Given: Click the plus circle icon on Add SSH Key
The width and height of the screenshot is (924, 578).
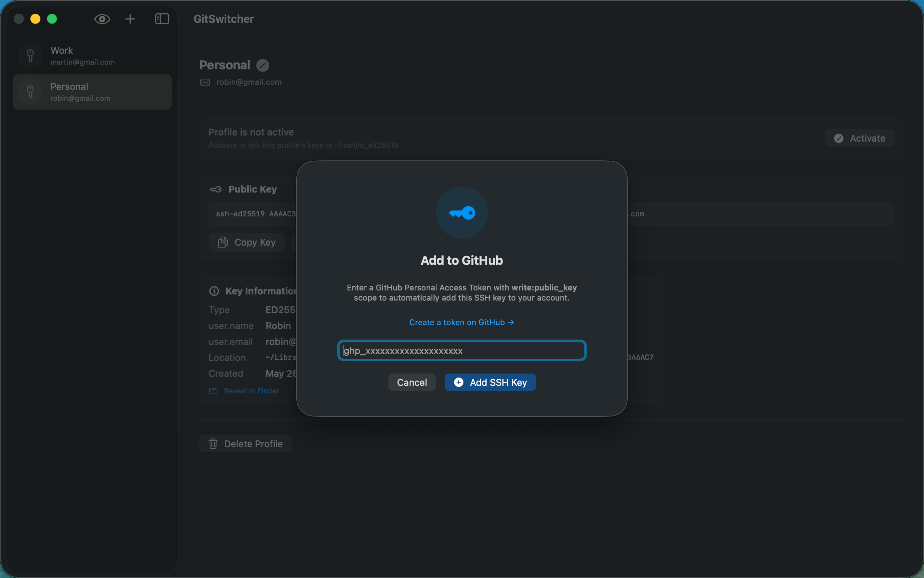Looking at the screenshot, I should click(x=459, y=382).
